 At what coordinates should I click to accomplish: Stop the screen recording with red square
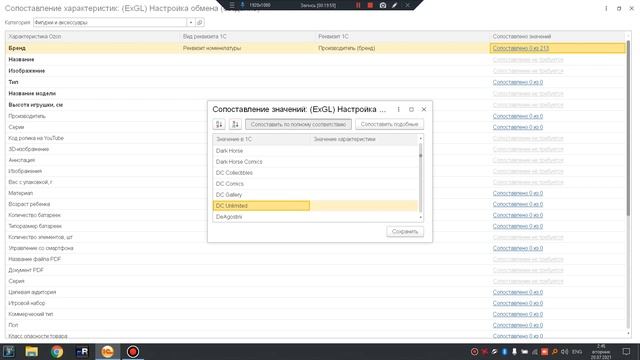370,5
